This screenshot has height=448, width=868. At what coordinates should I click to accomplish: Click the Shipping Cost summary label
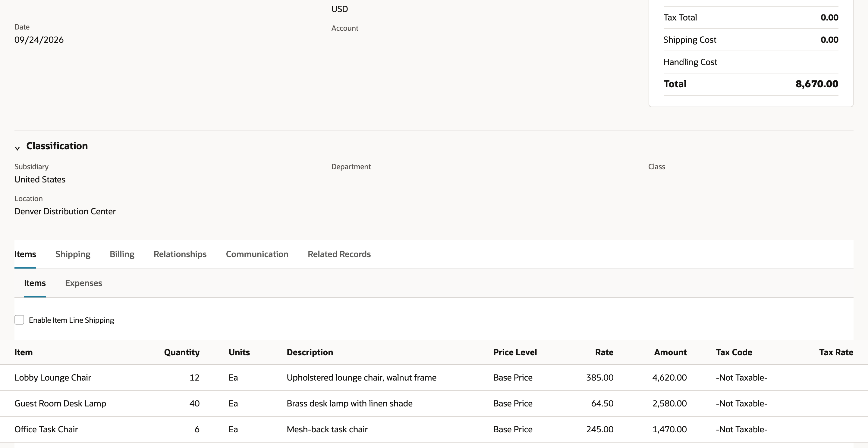coord(690,40)
